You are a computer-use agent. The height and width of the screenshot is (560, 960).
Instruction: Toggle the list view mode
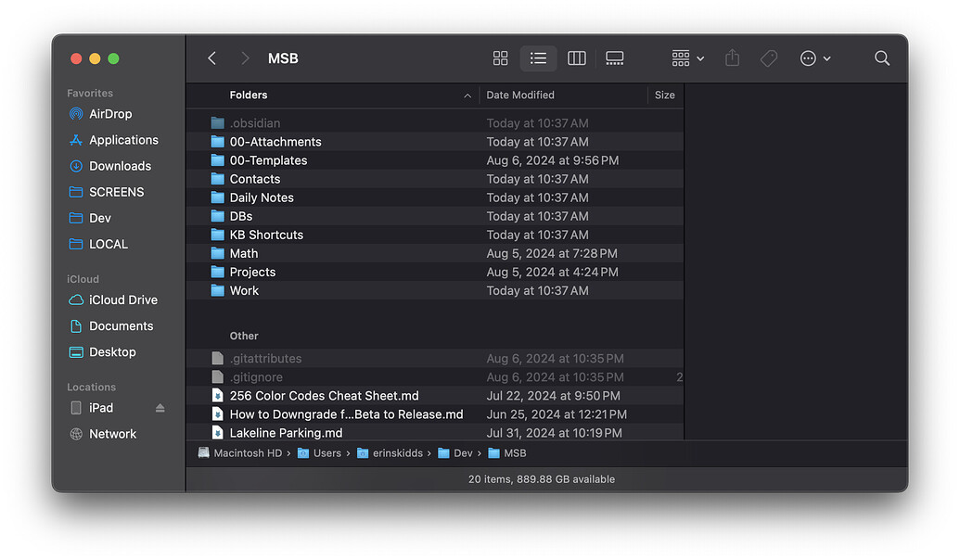(538, 58)
